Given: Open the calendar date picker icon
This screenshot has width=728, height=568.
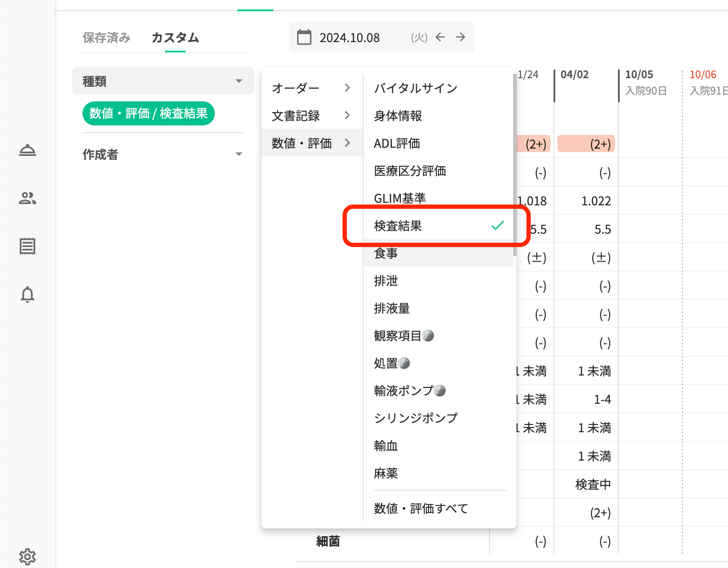Looking at the screenshot, I should pyautogui.click(x=304, y=37).
